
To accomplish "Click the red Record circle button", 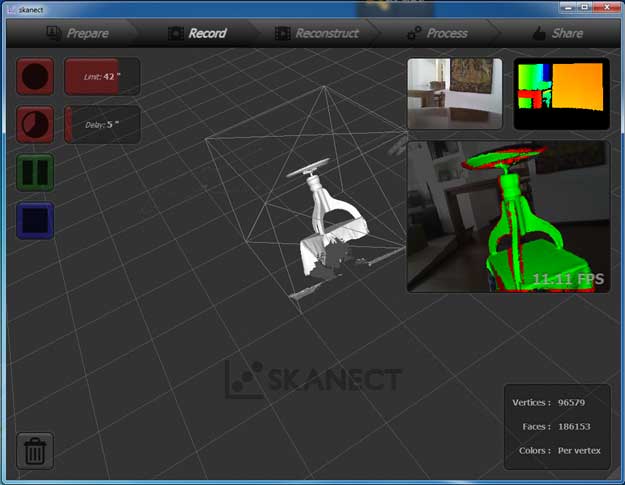I will click(x=35, y=77).
